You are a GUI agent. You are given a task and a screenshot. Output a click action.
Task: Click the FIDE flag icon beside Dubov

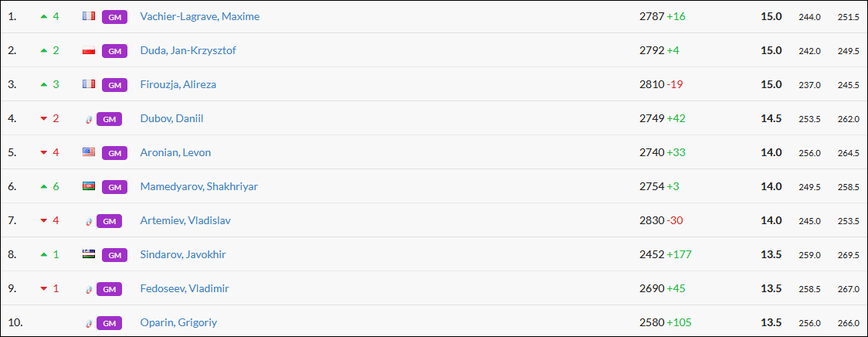(90, 119)
